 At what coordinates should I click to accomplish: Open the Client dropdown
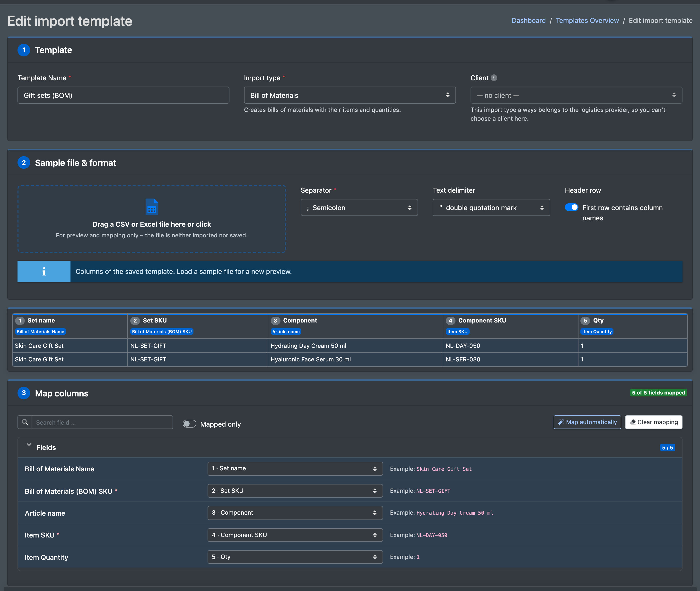tap(576, 95)
